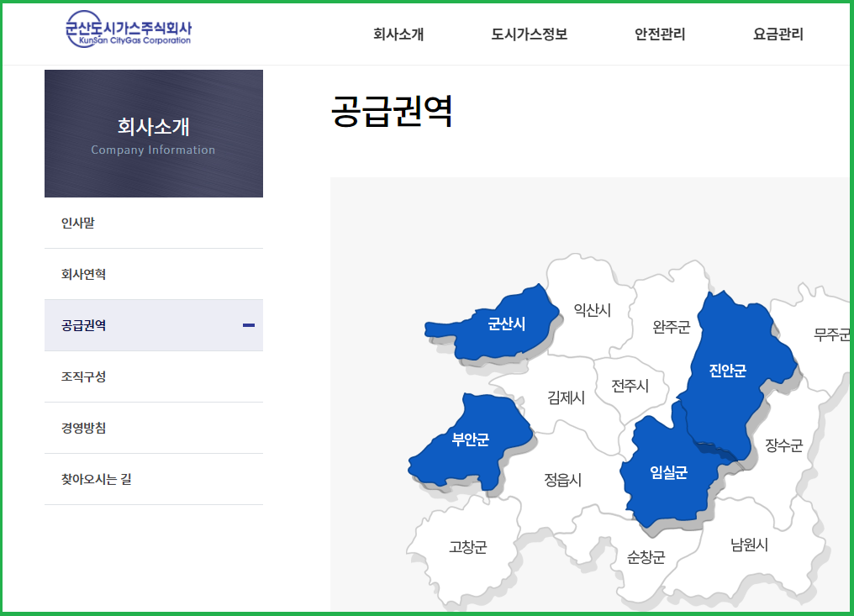Open the 회사소개 top menu

click(398, 34)
